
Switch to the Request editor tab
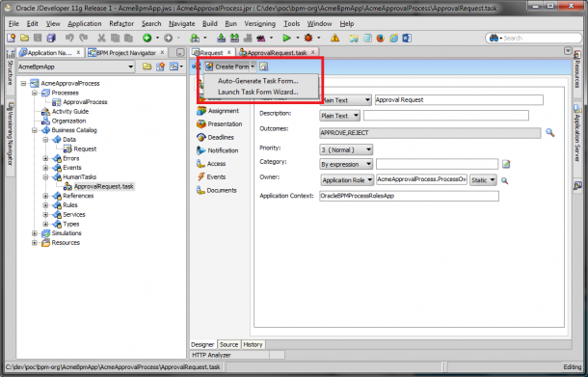tap(211, 53)
